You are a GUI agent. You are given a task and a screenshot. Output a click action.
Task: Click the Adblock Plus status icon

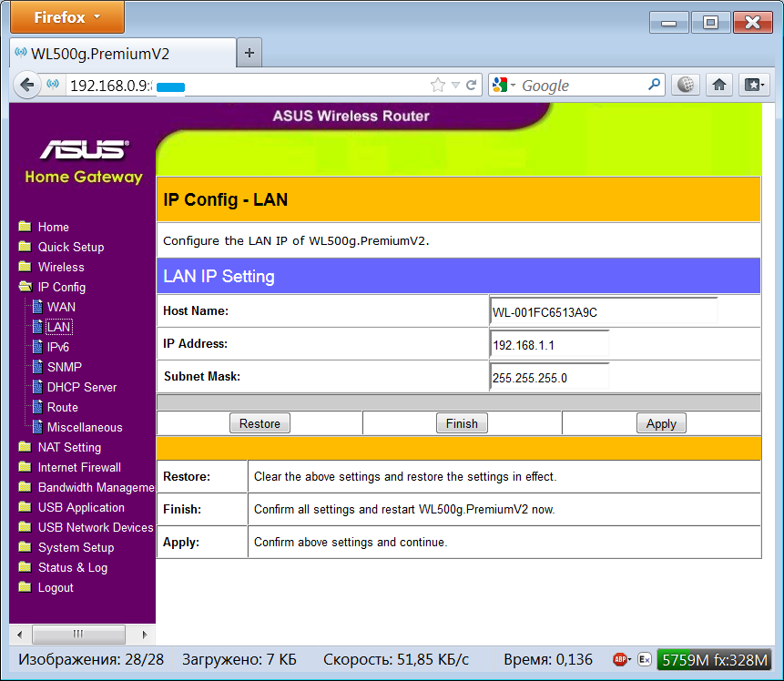tap(622, 660)
